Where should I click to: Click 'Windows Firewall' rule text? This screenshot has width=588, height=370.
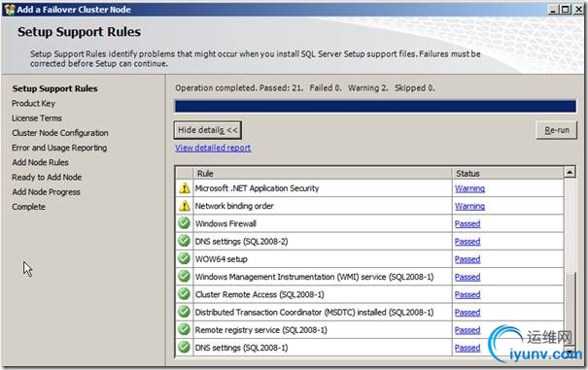point(225,223)
